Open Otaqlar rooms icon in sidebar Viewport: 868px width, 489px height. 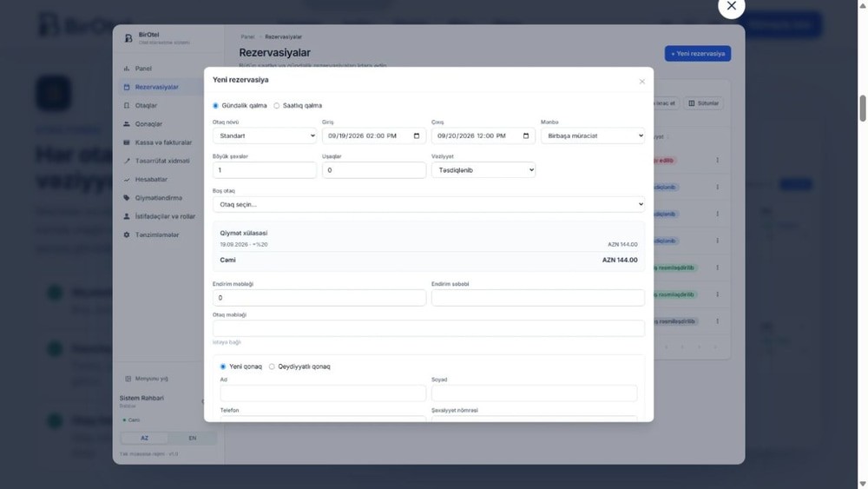(126, 105)
